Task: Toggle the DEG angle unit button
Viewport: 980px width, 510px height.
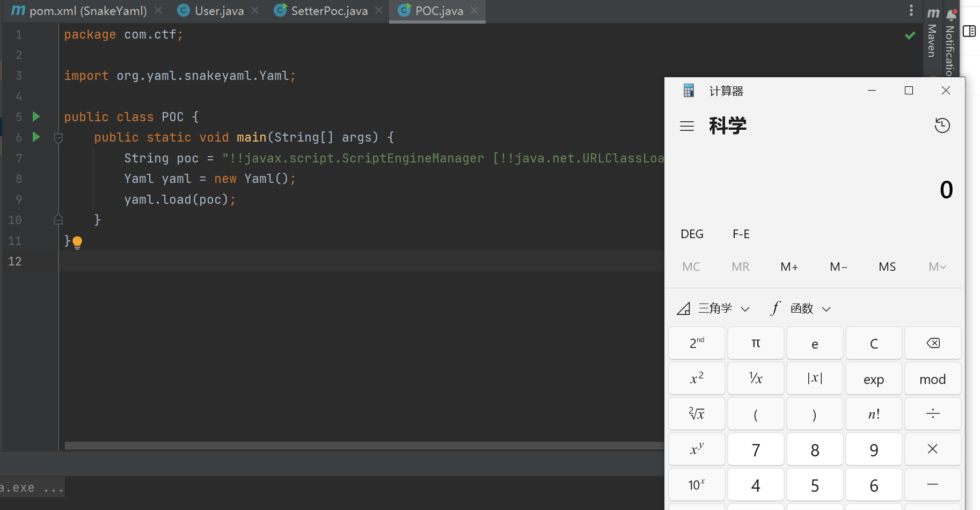Action: [692, 234]
